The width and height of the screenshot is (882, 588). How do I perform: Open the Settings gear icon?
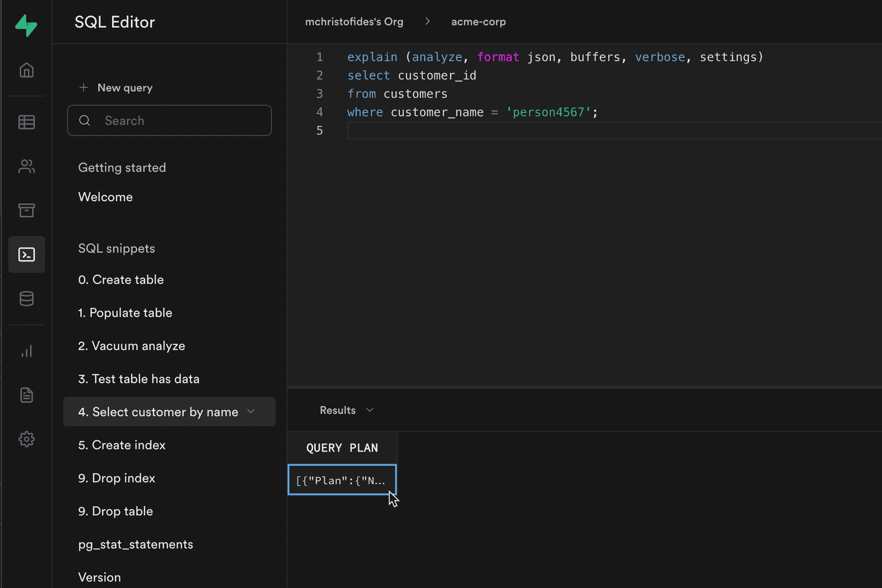pyautogui.click(x=27, y=439)
